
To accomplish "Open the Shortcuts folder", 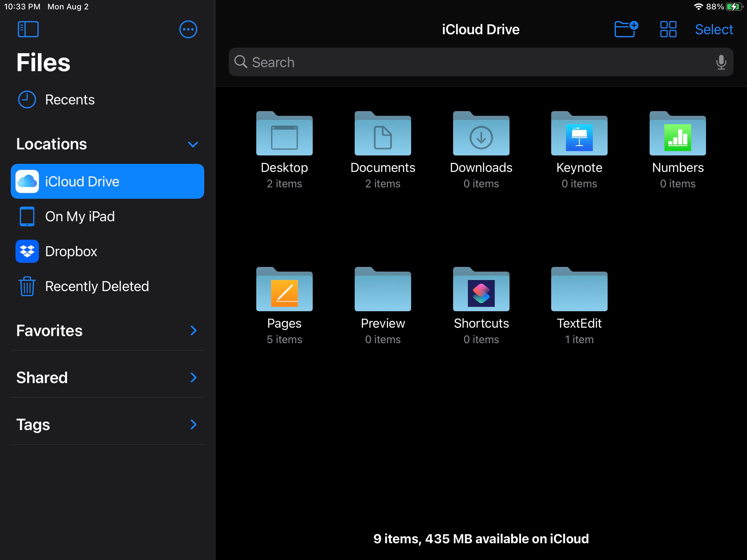I will pyautogui.click(x=481, y=291).
